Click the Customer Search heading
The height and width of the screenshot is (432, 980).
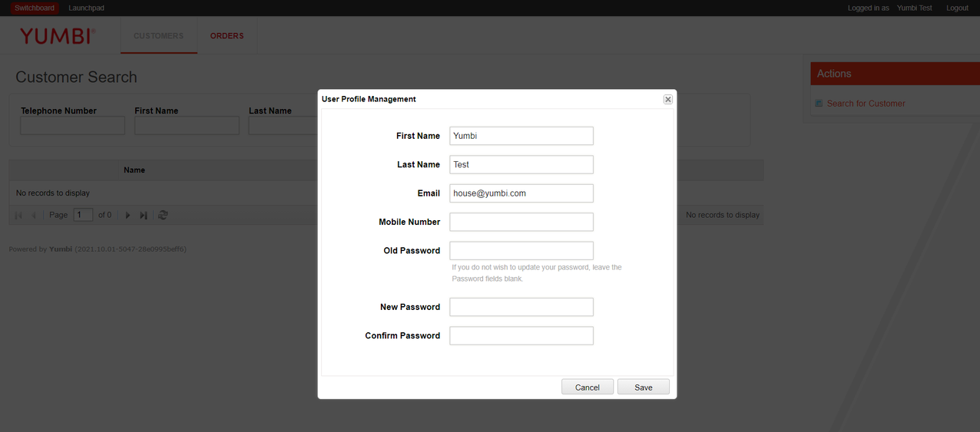[76, 77]
